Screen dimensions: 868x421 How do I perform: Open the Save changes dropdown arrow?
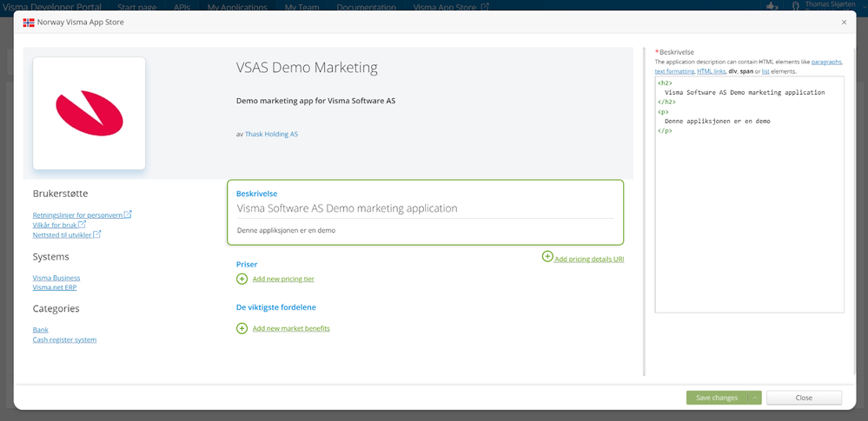coord(755,398)
